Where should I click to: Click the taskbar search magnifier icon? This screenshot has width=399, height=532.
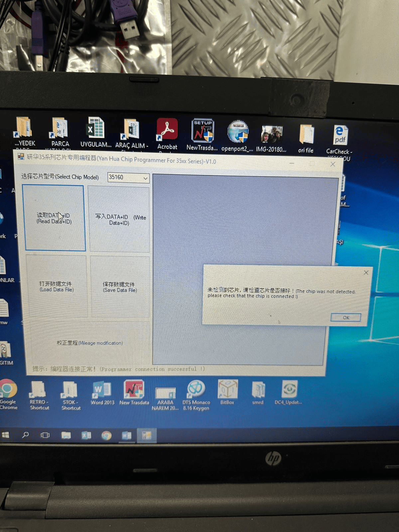[x=25, y=435]
